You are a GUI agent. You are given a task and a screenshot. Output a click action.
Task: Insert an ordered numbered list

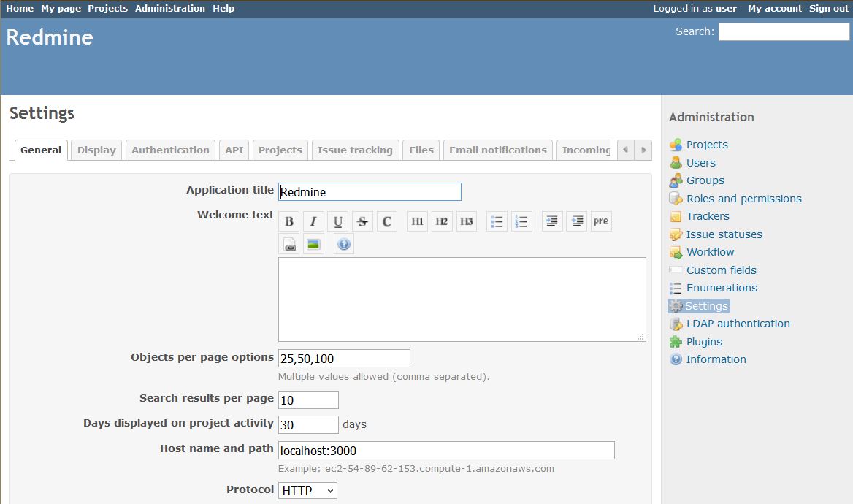[x=521, y=221]
